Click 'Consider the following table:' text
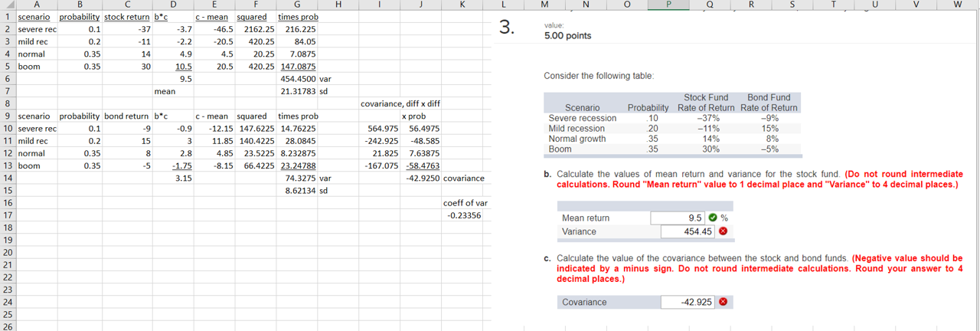 pos(599,76)
